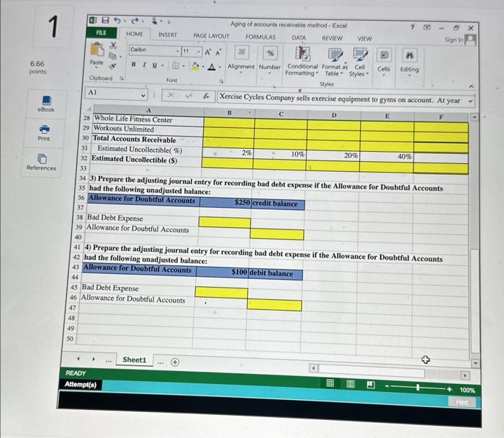Add a new sheet with plus icon
The height and width of the screenshot is (438, 504).
click(175, 362)
